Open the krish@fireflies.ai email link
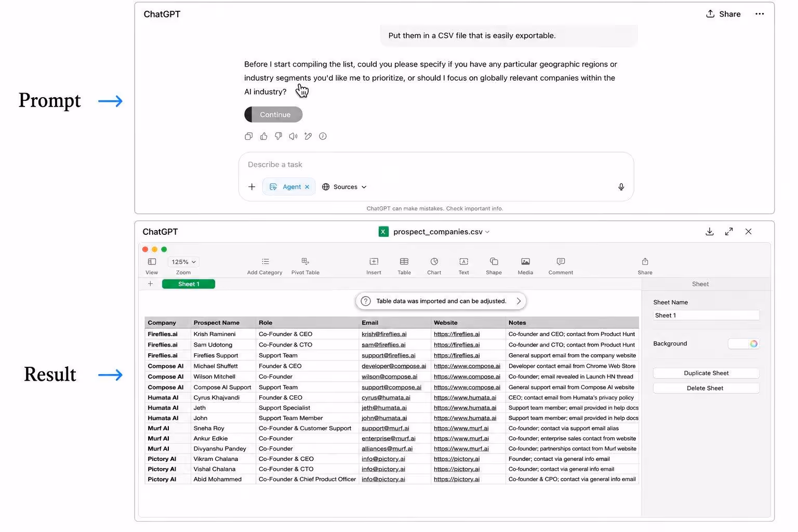This screenshot has width=798, height=532. [384, 334]
